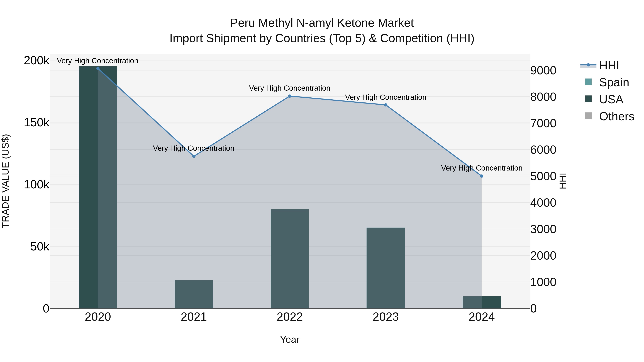Click the 2020 Very High Concentration annotation
The height and width of the screenshot is (362, 644).
click(97, 61)
